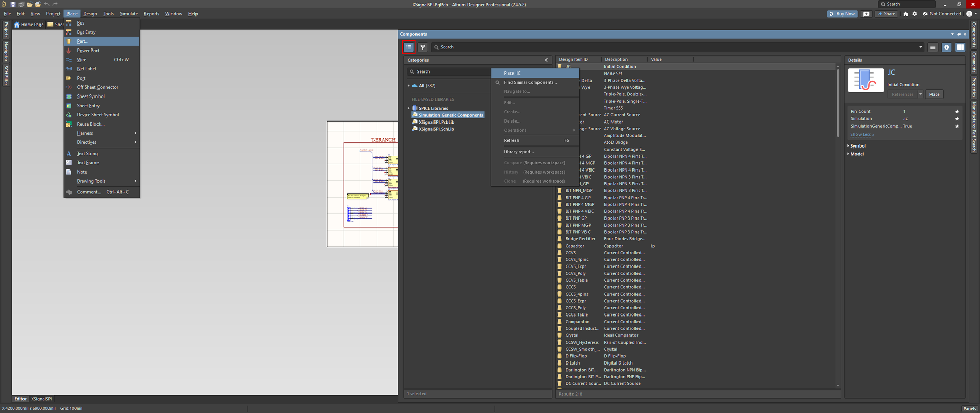Click the Save icon in the title bar
Image resolution: width=980 pixels, height=413 pixels.
(13, 4)
